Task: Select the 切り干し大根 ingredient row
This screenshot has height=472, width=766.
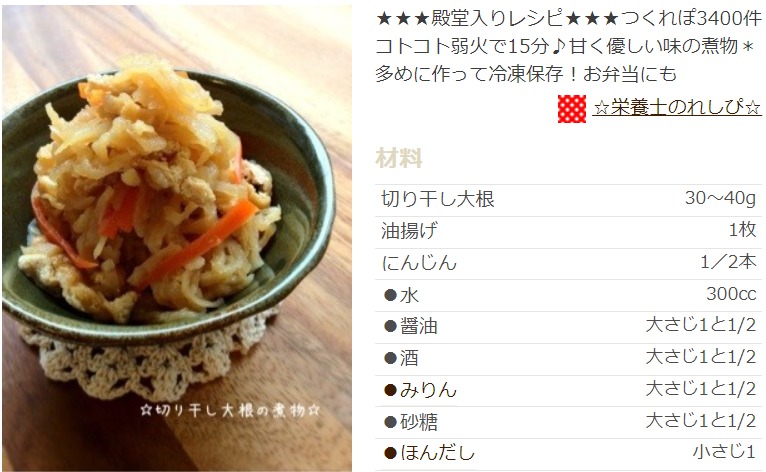Action: pos(568,200)
